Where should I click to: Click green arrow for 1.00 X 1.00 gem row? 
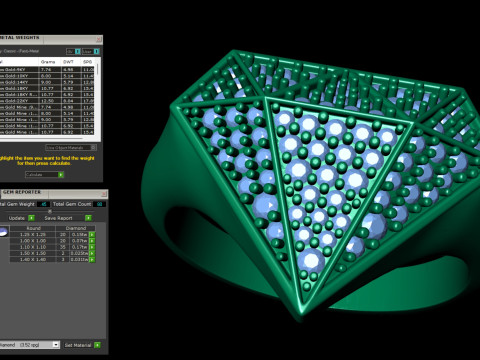pyautogui.click(x=92, y=241)
